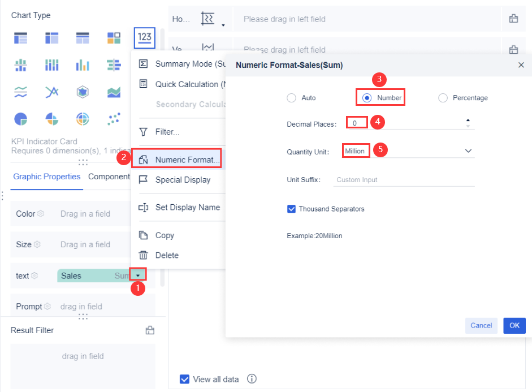Click Cancel to dismiss the dialog
The image size is (532, 392).
[481, 325]
